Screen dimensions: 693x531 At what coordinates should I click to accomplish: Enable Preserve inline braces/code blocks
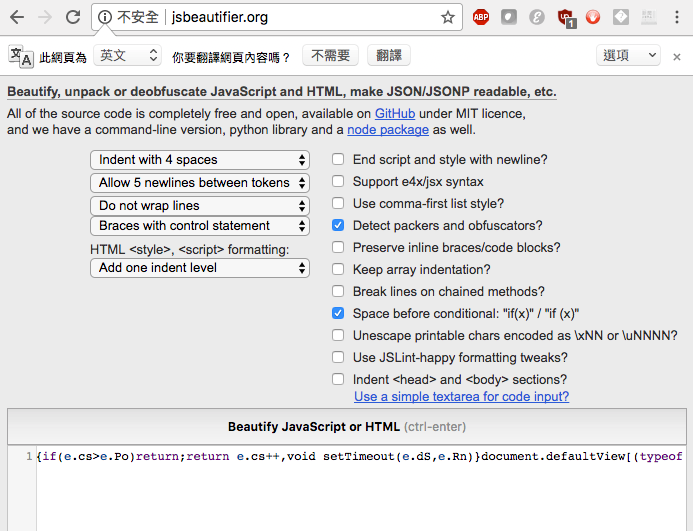point(338,247)
